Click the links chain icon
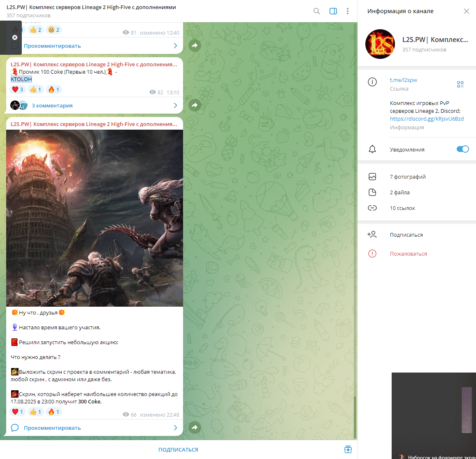The width and height of the screenshot is (476, 459). pyautogui.click(x=372, y=208)
